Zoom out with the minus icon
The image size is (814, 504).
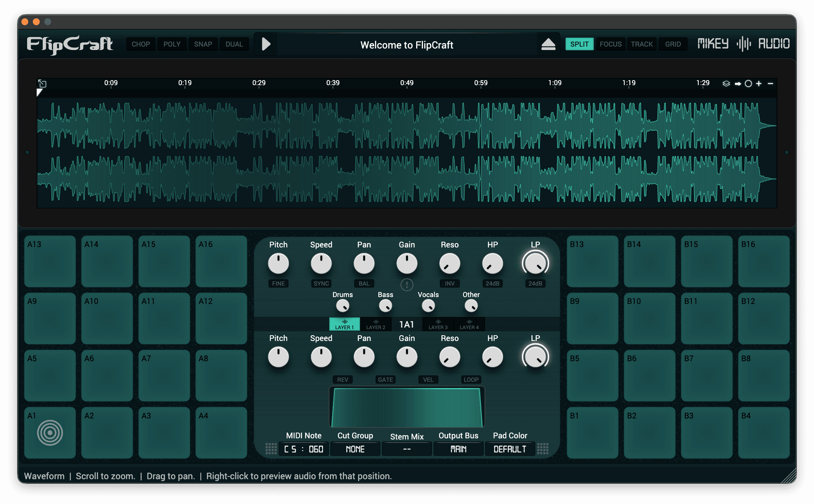(770, 84)
